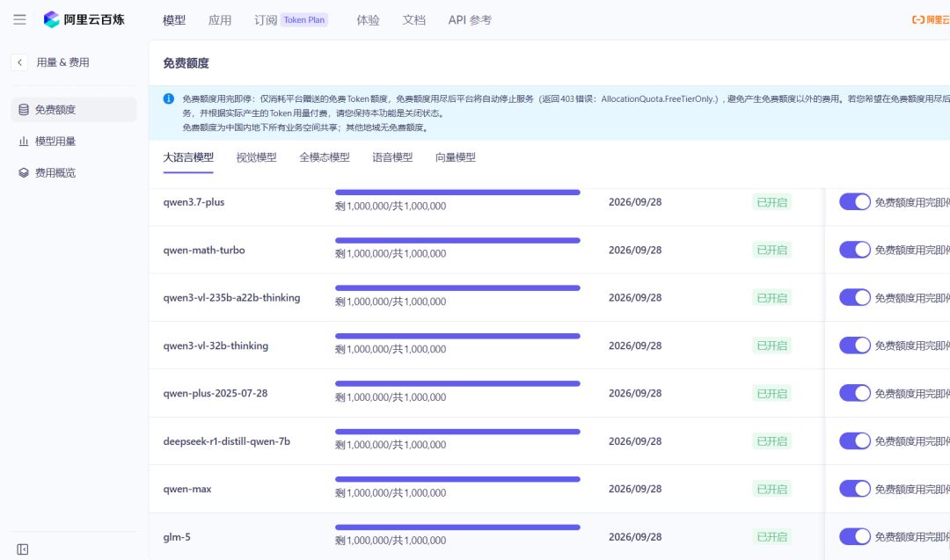Toggle free-quota stop for qwen-max
950x560 pixels.
click(854, 489)
